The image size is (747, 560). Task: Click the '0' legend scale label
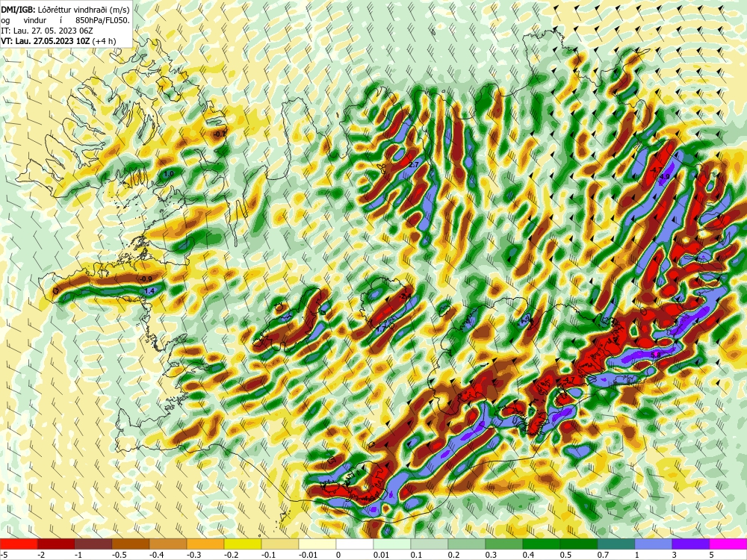338,555
